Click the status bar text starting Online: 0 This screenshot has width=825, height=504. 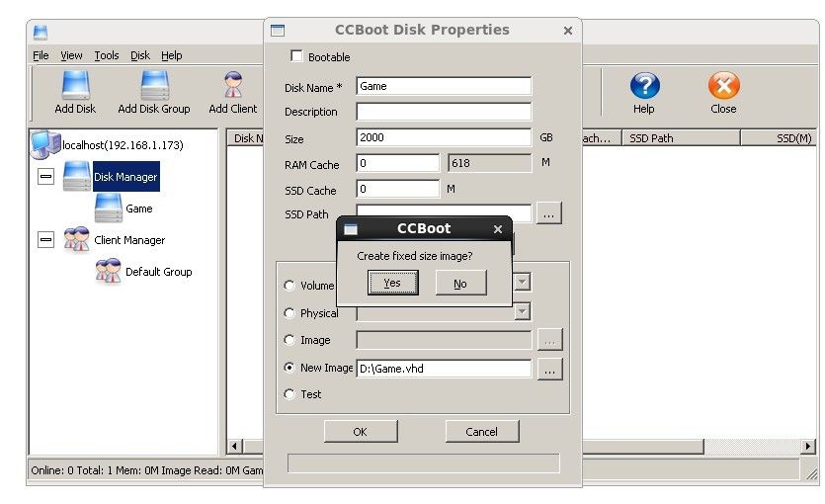pos(147,470)
